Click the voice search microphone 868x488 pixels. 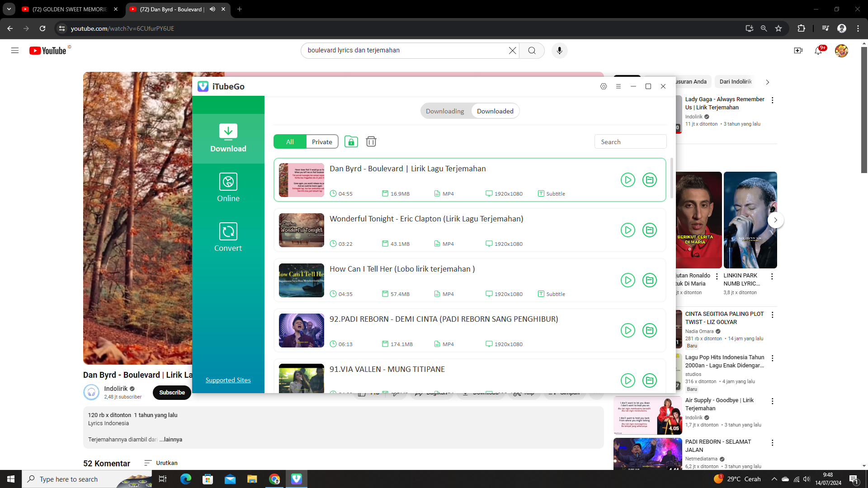tap(559, 51)
